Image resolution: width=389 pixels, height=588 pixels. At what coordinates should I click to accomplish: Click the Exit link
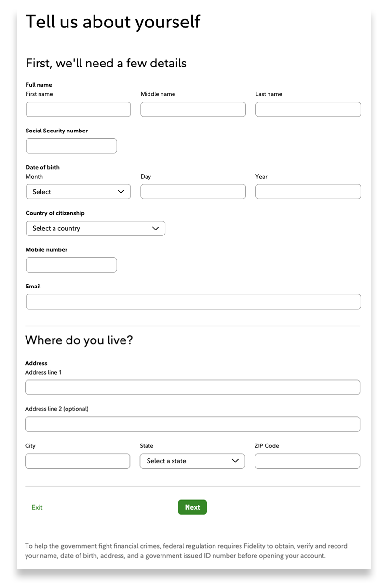(37, 507)
